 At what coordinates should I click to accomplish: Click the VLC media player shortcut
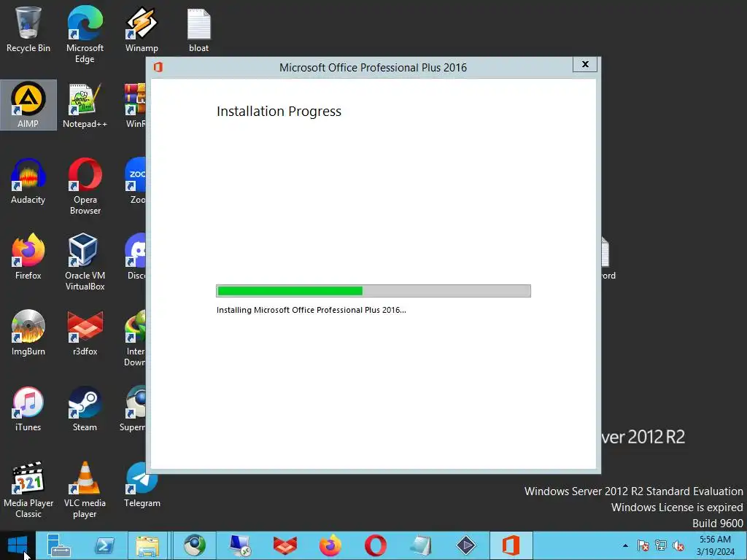(x=85, y=489)
